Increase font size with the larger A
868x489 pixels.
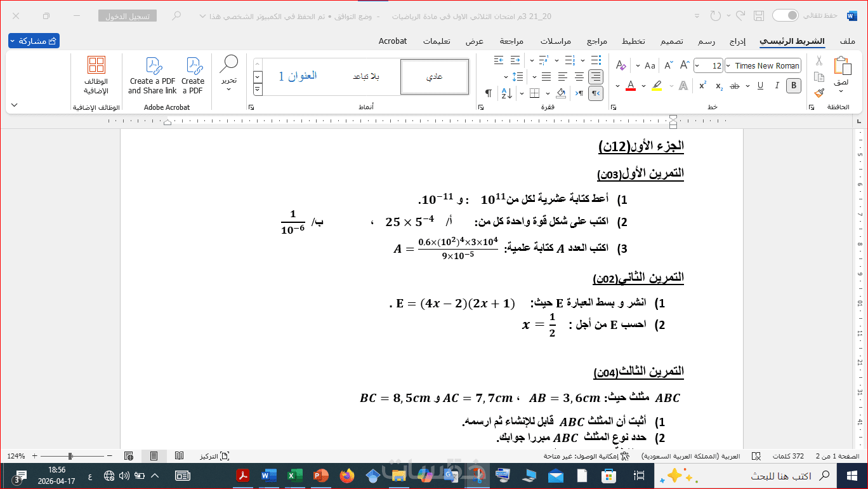[685, 65]
